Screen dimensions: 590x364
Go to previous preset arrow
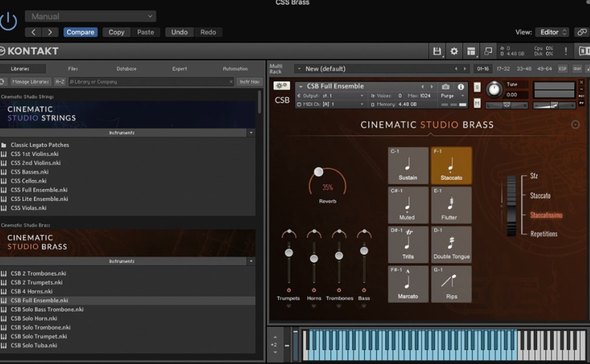point(33,32)
